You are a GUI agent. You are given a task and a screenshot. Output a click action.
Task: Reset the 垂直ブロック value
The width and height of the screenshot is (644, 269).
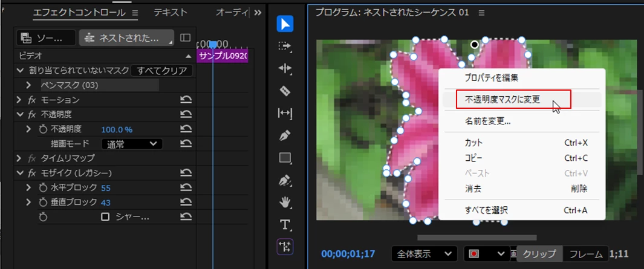tap(186, 202)
